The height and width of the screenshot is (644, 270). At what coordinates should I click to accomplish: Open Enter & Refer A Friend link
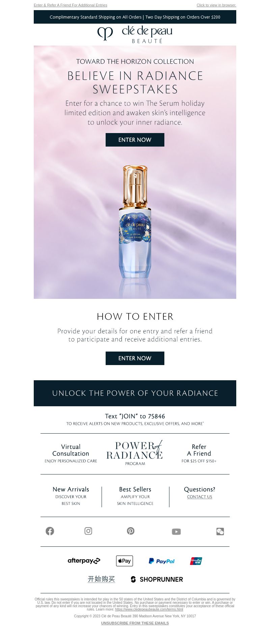[x=71, y=5]
